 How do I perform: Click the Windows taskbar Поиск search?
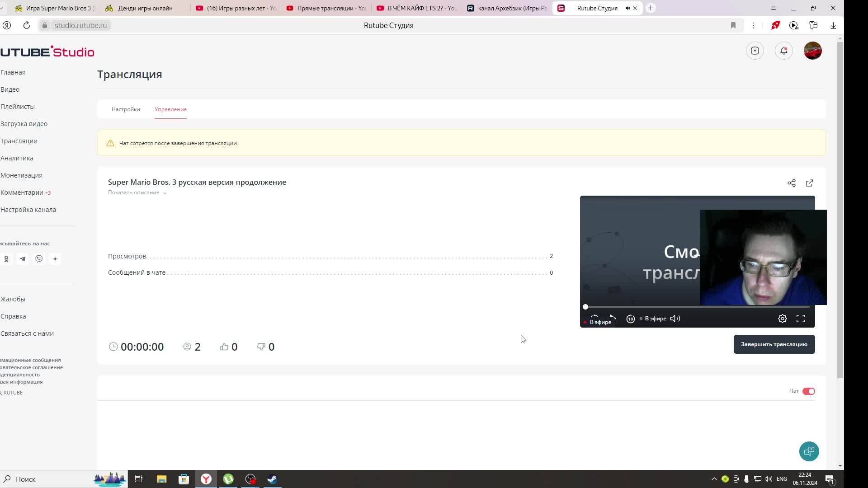pos(25,479)
